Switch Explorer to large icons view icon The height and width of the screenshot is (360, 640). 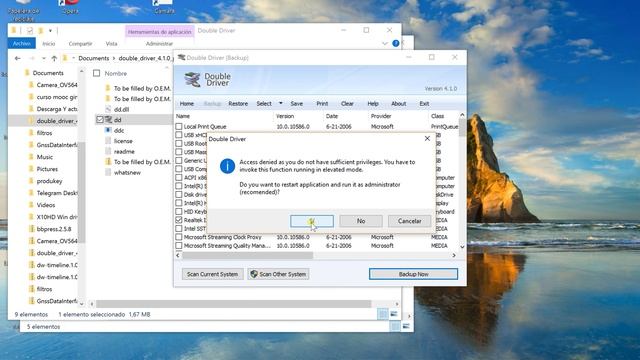point(394,314)
